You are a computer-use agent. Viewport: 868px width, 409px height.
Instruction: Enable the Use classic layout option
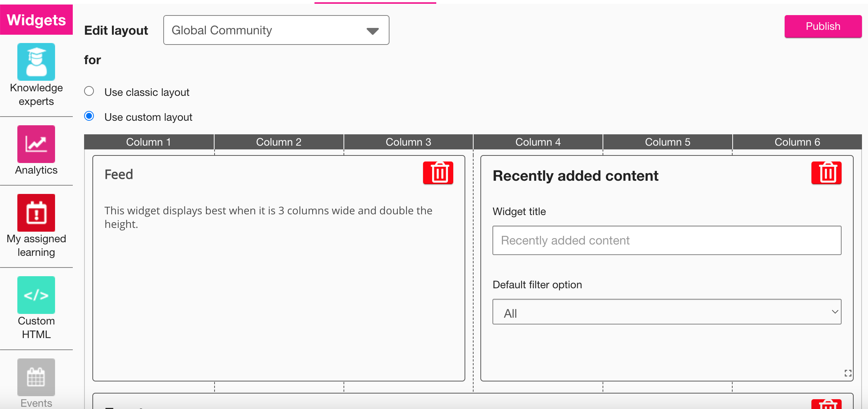(89, 91)
